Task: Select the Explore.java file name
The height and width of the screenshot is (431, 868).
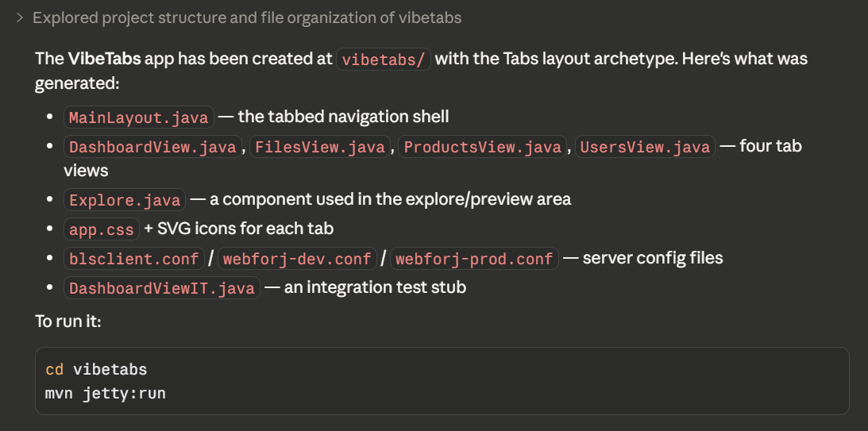Action: pos(125,200)
